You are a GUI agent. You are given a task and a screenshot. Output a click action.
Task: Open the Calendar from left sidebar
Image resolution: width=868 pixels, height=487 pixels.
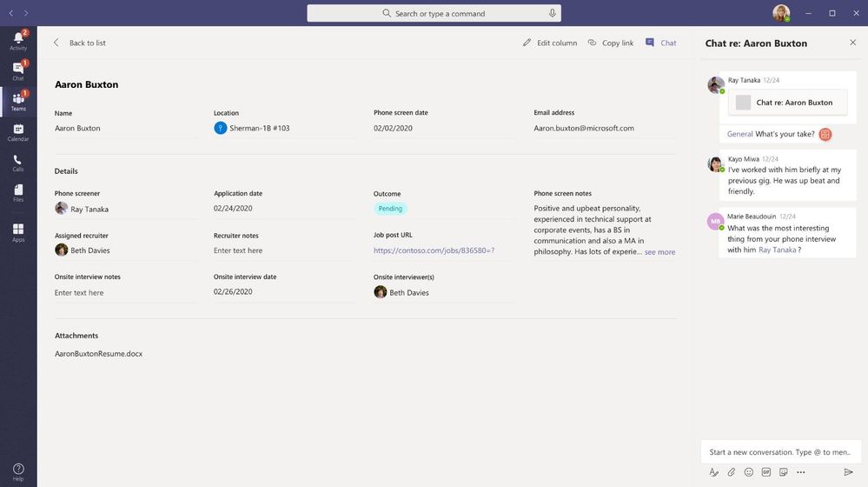tap(18, 132)
